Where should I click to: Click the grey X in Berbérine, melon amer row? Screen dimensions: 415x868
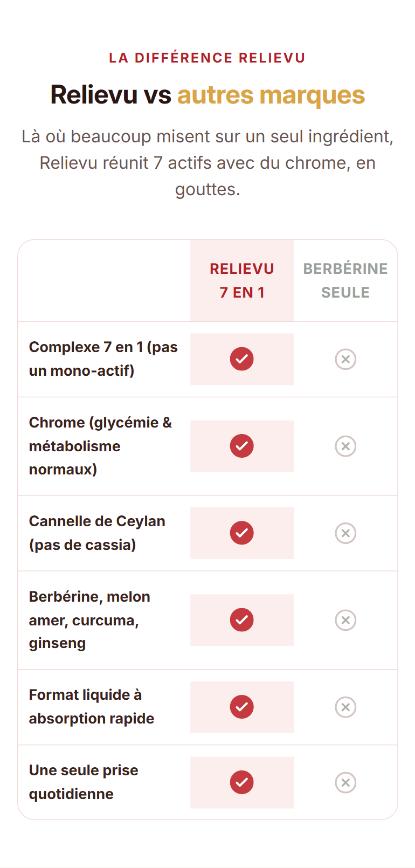click(345, 620)
